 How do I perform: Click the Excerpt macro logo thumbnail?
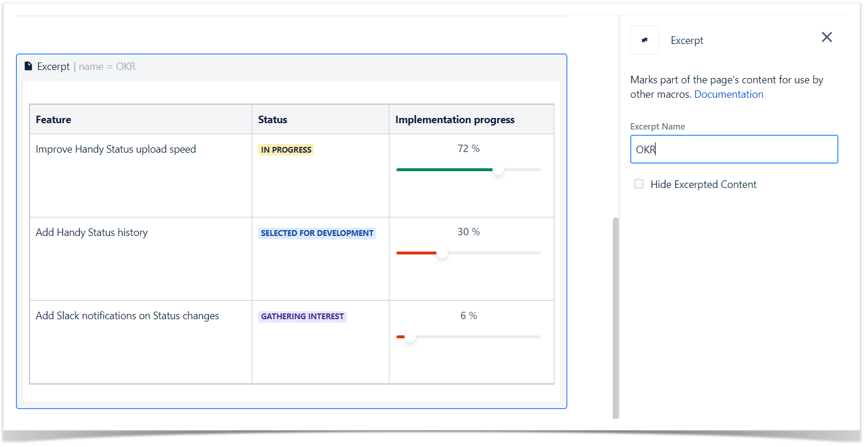pos(645,40)
